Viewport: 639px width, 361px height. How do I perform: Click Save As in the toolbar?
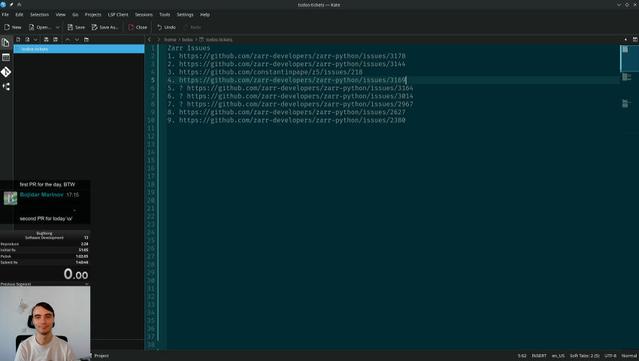click(105, 27)
